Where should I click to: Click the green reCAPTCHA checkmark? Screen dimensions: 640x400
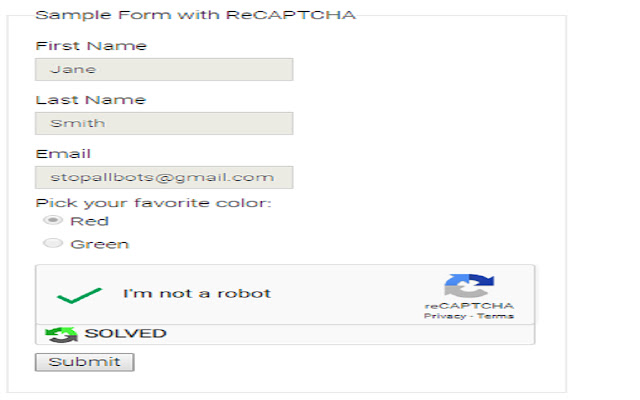pos(79,295)
